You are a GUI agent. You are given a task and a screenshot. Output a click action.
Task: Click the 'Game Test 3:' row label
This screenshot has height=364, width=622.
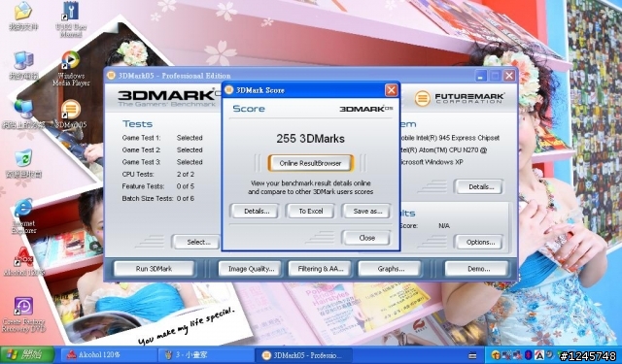point(141,162)
